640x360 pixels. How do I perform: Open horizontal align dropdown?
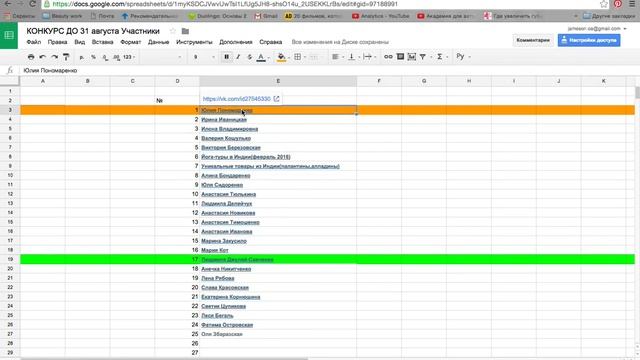[x=337, y=57]
